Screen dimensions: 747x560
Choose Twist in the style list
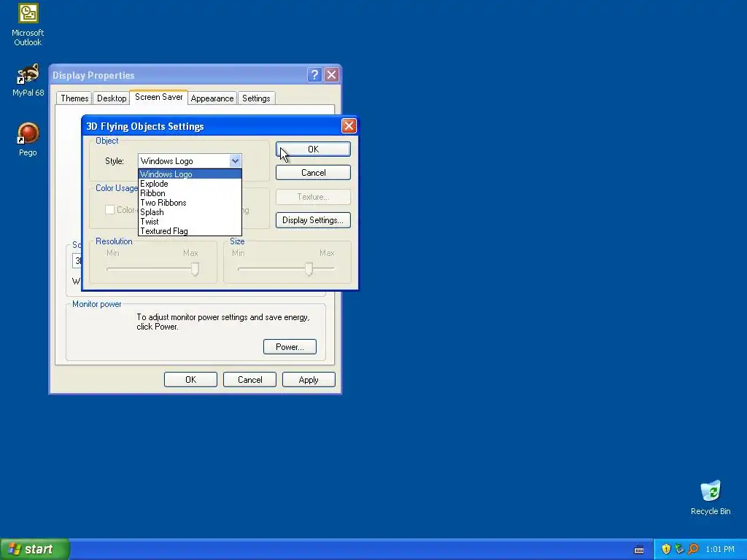tap(190, 222)
